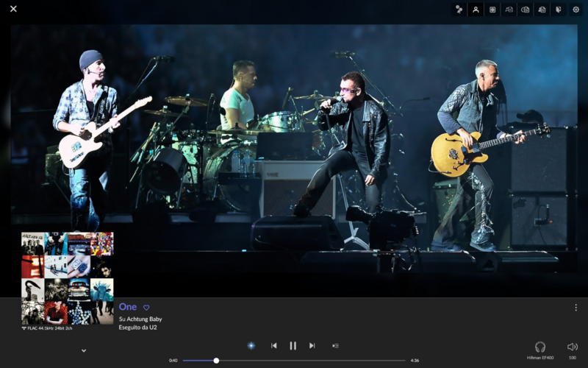Switch to the artist photo view tab
The width and height of the screenshot is (588, 368).
pyautogui.click(x=476, y=10)
